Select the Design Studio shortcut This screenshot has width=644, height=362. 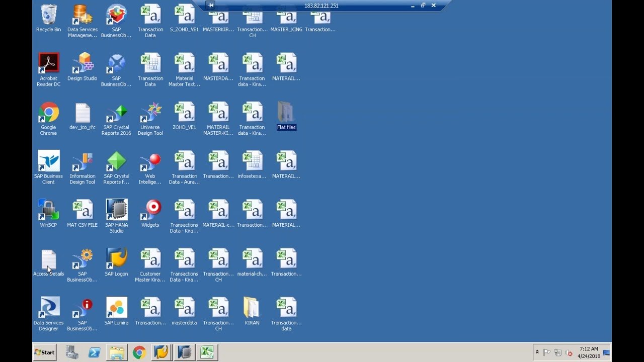click(x=83, y=67)
